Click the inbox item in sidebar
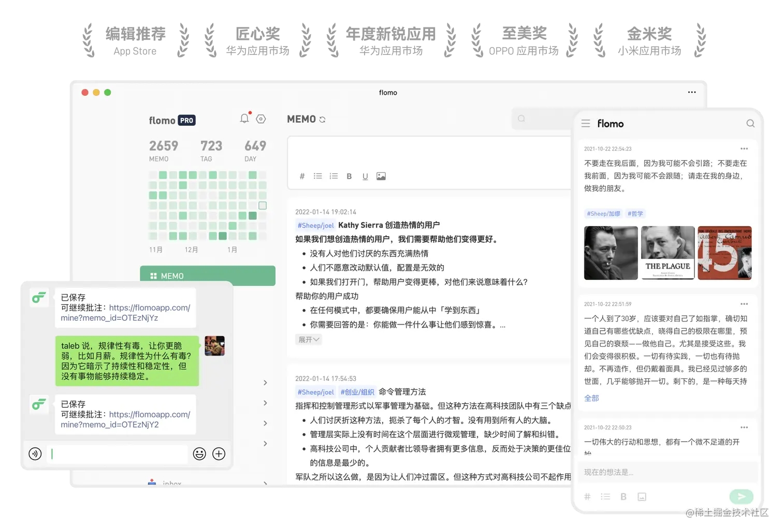 (172, 483)
